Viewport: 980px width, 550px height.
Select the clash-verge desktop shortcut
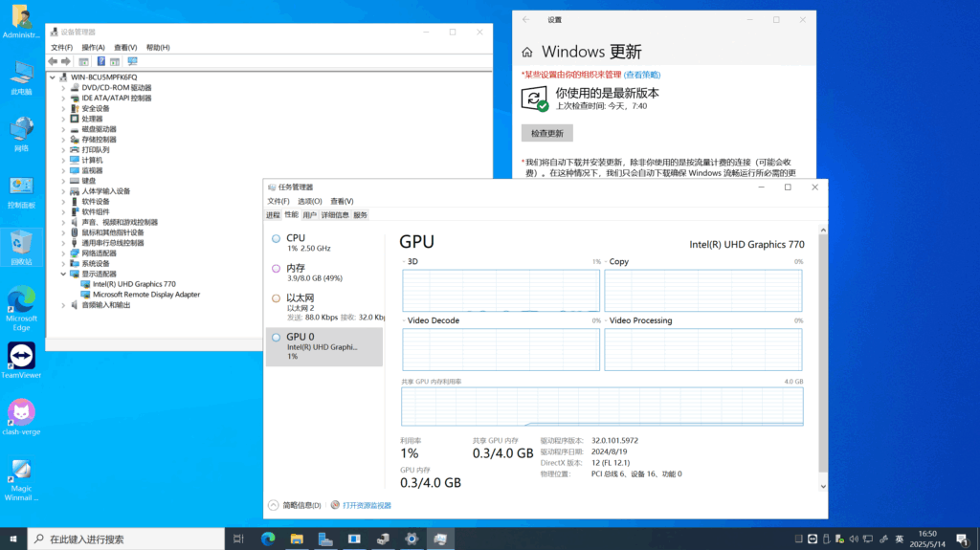[x=21, y=417]
